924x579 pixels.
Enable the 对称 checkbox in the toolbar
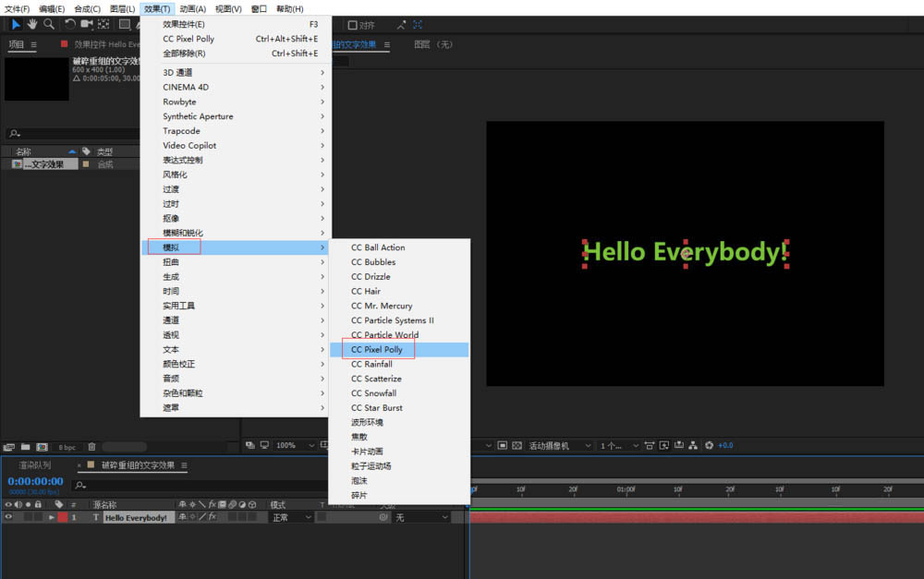353,25
